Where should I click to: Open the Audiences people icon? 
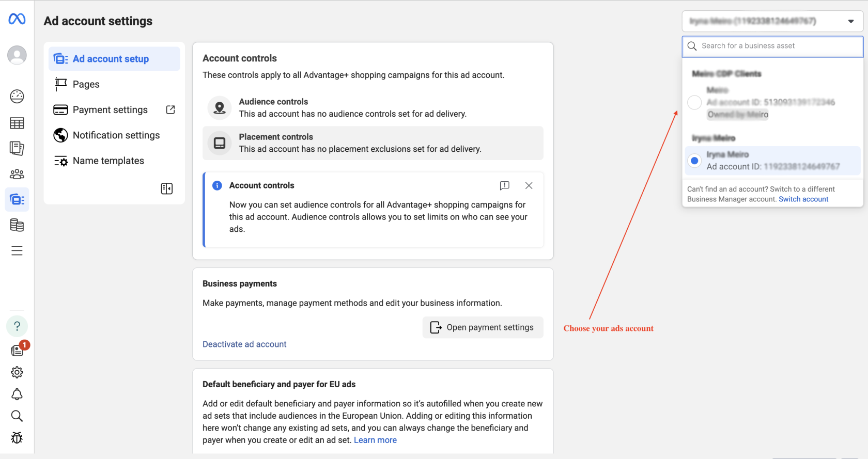(x=17, y=174)
